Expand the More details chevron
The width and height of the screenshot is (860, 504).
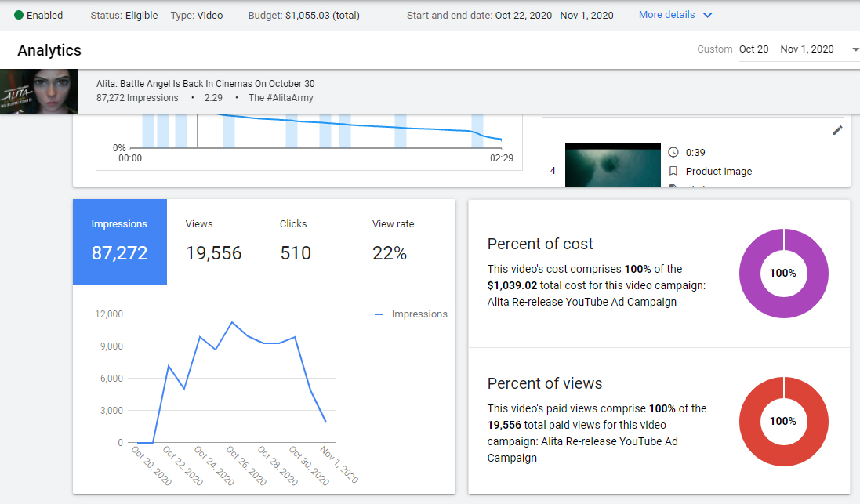[708, 15]
